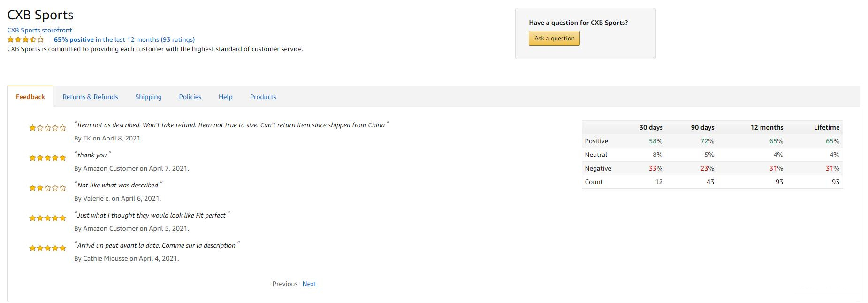Click the 90 days positive percentage value
The height and width of the screenshot is (303, 868).
click(707, 141)
